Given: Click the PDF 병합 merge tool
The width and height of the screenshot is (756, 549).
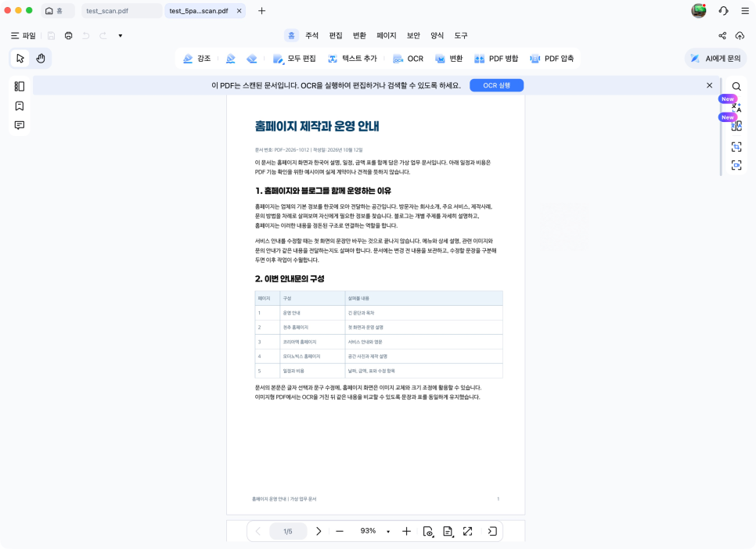Looking at the screenshot, I should 496,59.
